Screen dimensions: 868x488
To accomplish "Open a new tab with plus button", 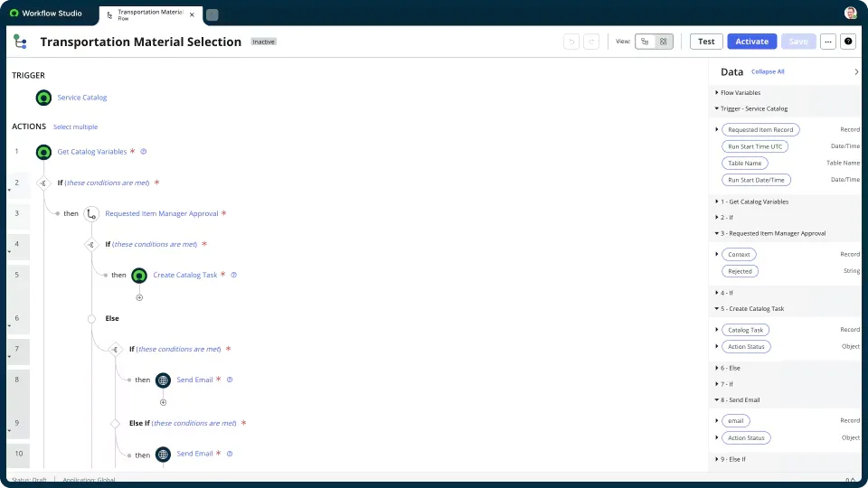I will (x=212, y=15).
